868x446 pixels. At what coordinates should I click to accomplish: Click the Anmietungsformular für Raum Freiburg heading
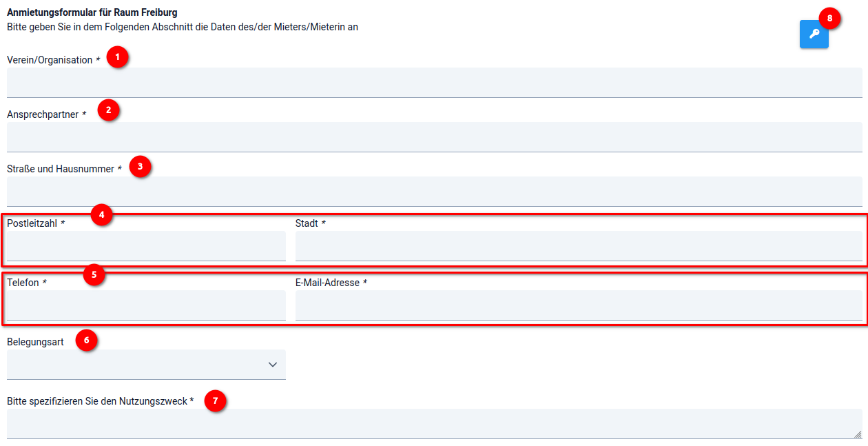point(92,13)
